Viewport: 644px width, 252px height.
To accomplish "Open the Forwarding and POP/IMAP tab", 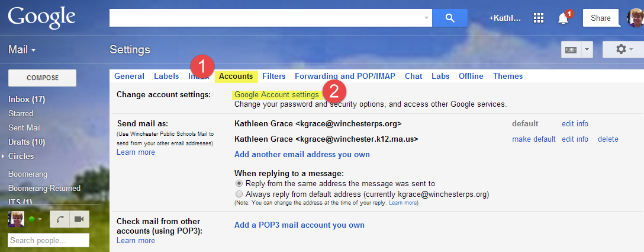I will (x=345, y=76).
